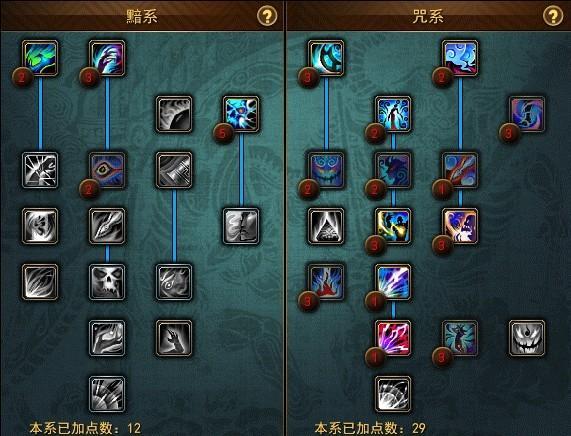Select the pink lightning skill with 1 point

pos(393,338)
